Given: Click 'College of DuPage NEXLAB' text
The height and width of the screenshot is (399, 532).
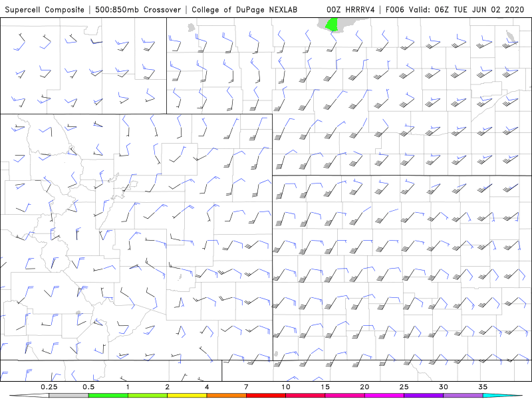Looking at the screenshot, I should (x=244, y=9).
